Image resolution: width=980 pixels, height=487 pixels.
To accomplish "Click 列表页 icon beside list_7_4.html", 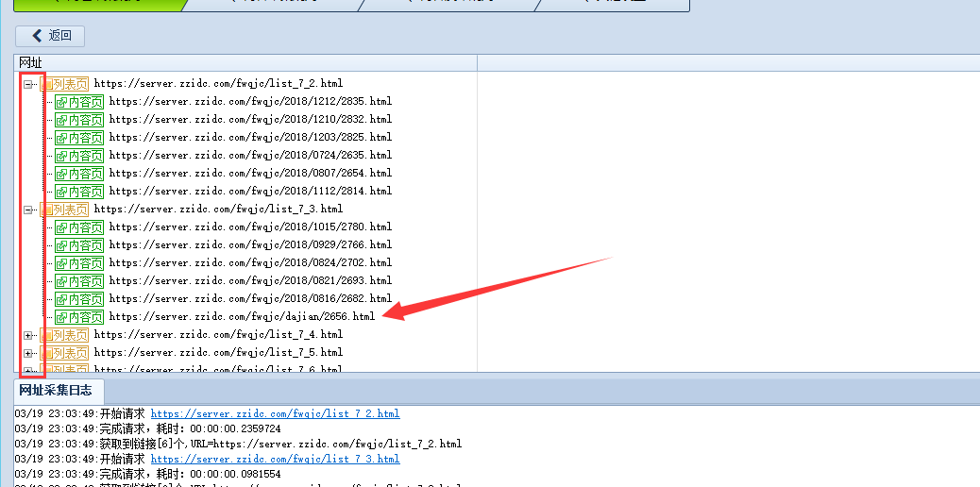I will [x=64, y=335].
